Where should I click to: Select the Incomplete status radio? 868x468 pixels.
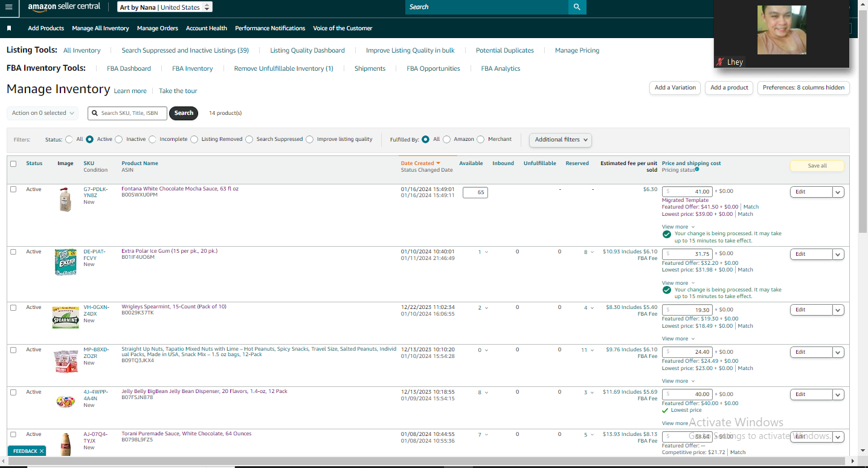[152, 139]
